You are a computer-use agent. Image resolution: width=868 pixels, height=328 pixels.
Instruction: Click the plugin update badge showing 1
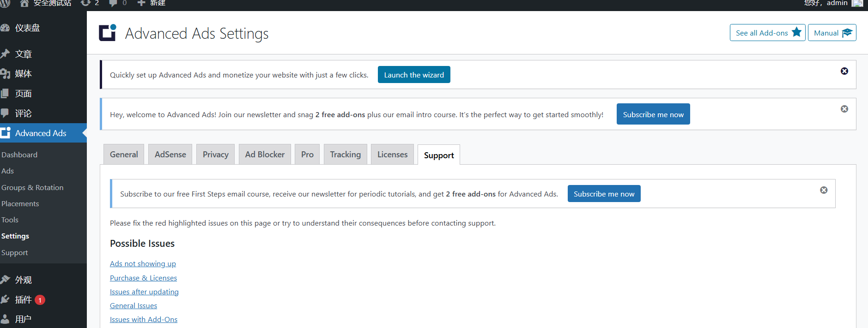point(40,300)
